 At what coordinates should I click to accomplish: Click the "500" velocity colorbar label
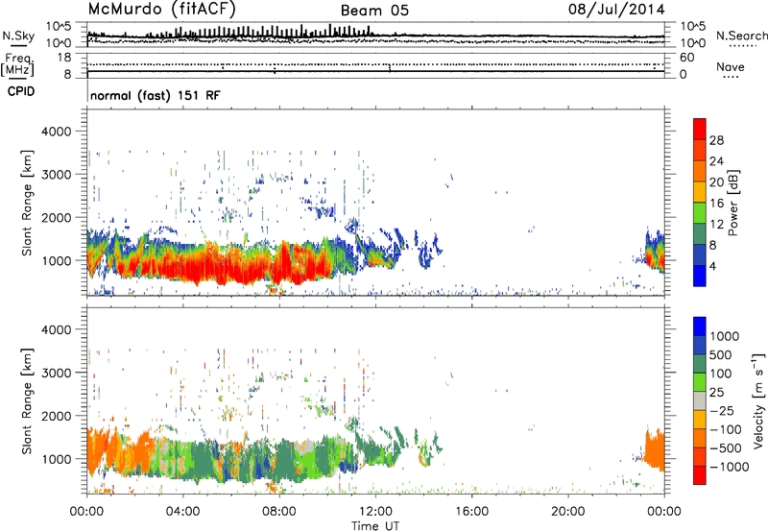tap(723, 354)
